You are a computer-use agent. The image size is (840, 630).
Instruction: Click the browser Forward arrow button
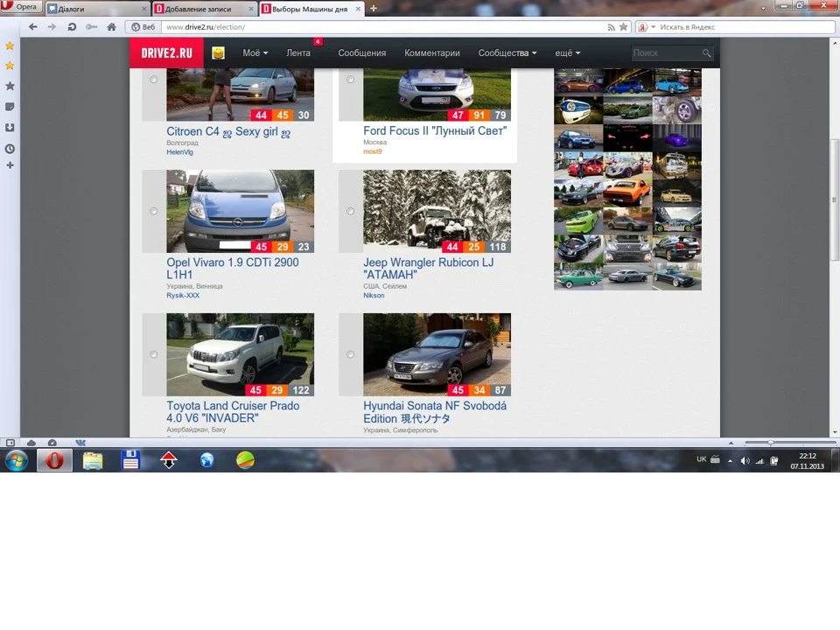point(52,27)
